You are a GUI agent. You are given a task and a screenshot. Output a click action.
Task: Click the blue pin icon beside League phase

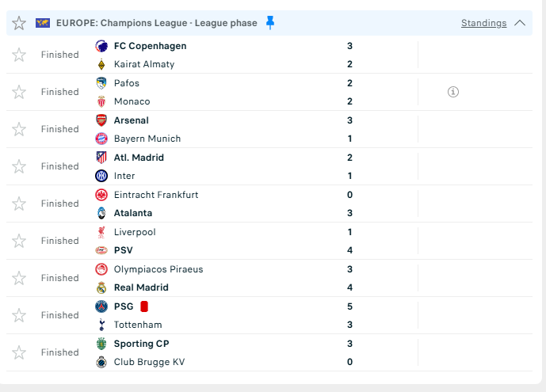click(x=270, y=23)
